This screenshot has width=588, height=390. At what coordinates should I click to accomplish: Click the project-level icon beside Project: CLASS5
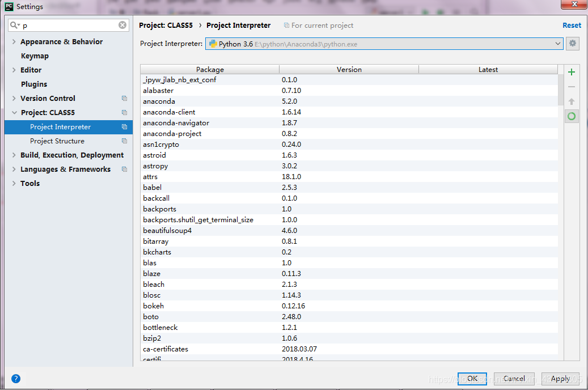click(124, 112)
